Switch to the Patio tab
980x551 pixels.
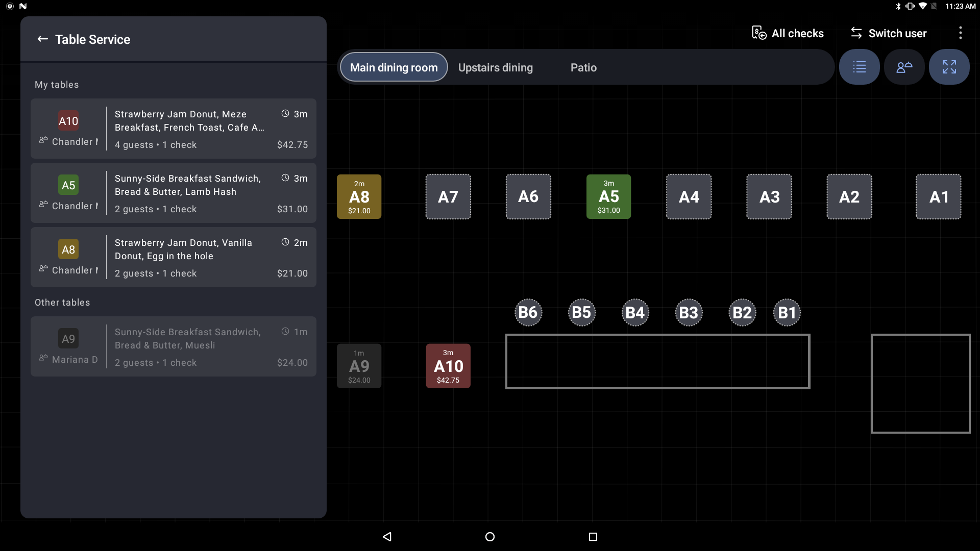(x=583, y=67)
